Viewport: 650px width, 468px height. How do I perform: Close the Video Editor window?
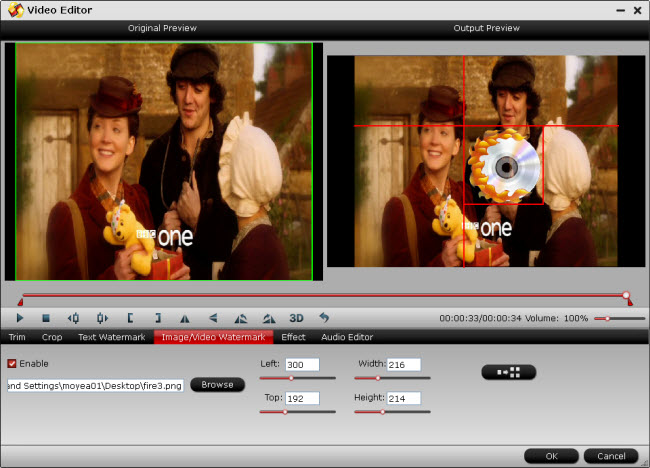pos(638,10)
